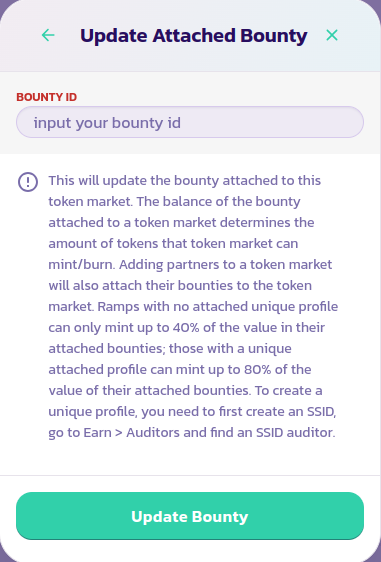Click the exclamation info circle icon
Screen dimensions: 381x562
[28, 182]
